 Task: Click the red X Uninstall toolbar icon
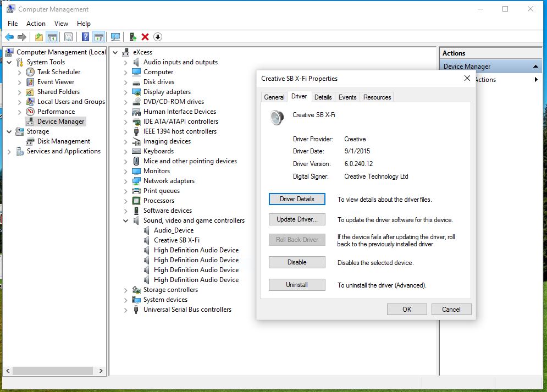pos(145,37)
